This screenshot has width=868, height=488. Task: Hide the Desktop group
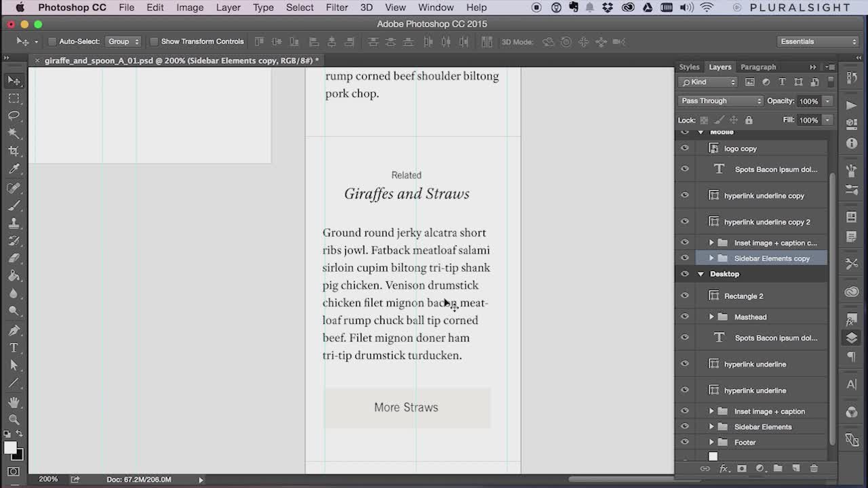(685, 274)
